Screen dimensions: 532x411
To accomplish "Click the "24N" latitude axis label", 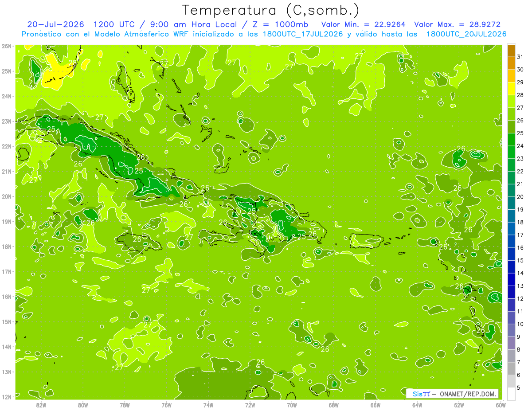I will [x=6, y=96].
